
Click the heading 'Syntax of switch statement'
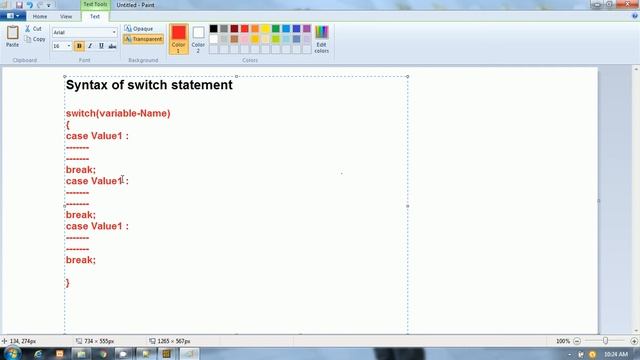coord(149,85)
